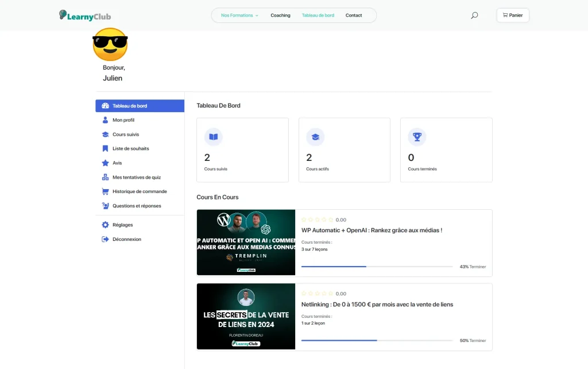Click the 43% progress bar

tap(377, 267)
